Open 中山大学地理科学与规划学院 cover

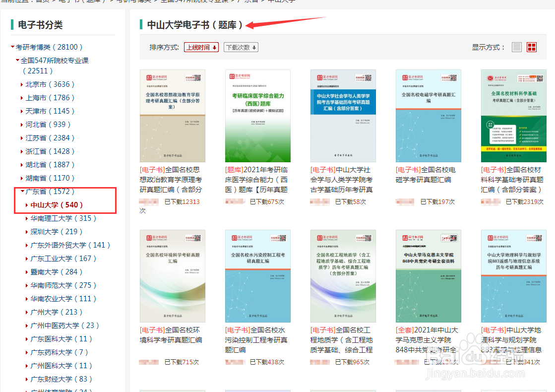(514, 276)
